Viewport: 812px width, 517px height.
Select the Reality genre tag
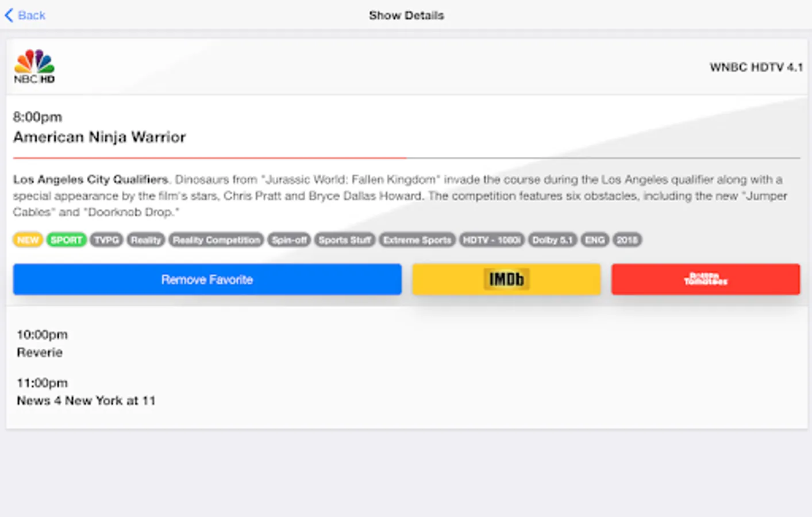click(x=146, y=240)
